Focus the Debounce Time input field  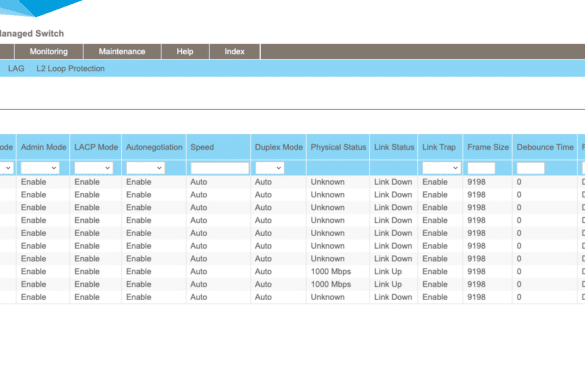tap(531, 168)
